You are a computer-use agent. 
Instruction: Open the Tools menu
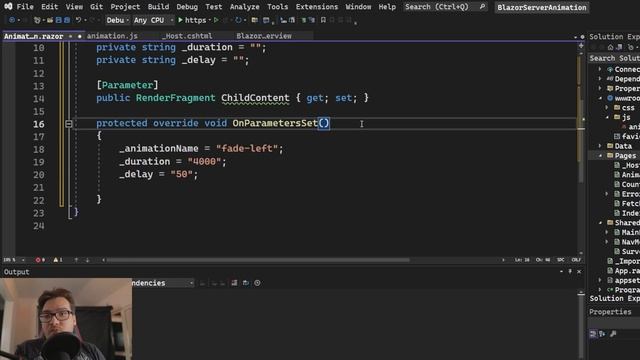[278, 7]
